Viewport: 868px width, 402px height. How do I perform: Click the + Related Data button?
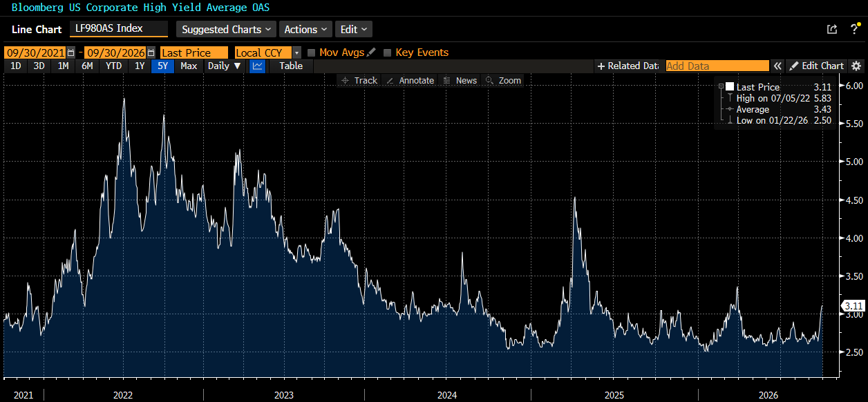[628, 66]
